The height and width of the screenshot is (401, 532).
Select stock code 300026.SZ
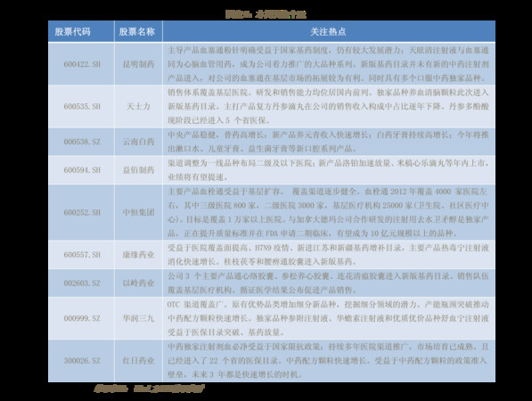[x=82, y=360]
